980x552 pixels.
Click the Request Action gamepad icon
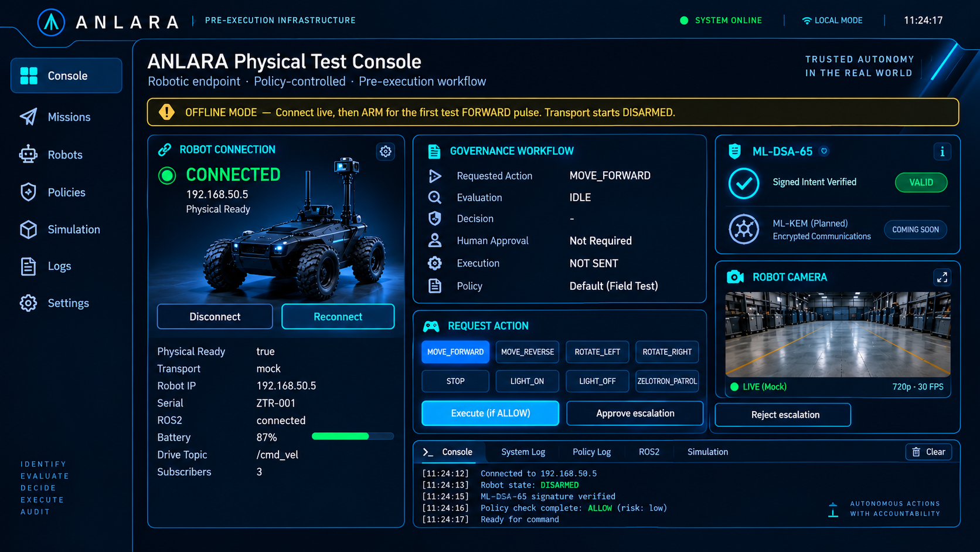431,326
